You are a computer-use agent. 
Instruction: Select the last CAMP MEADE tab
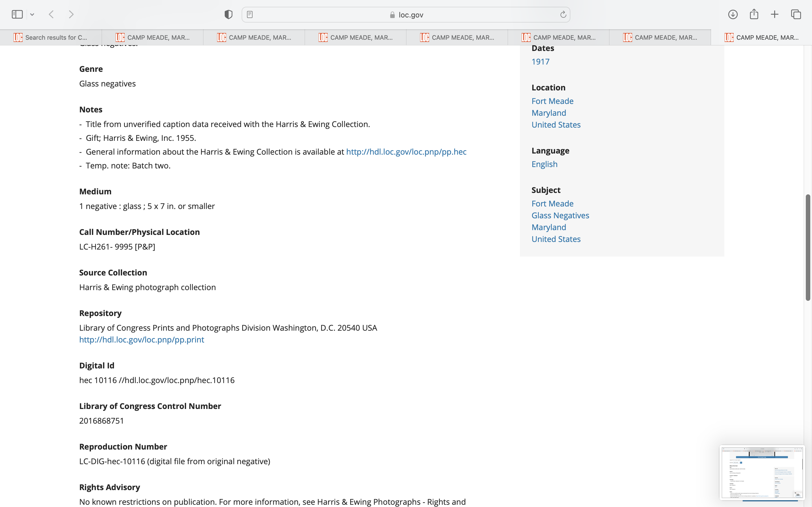[761, 37]
